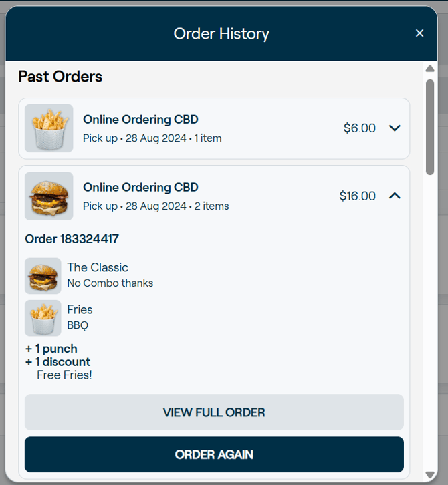Viewport: 448px width, 485px height.
Task: Click the burger image on the $16.00 order
Action: coord(49,196)
